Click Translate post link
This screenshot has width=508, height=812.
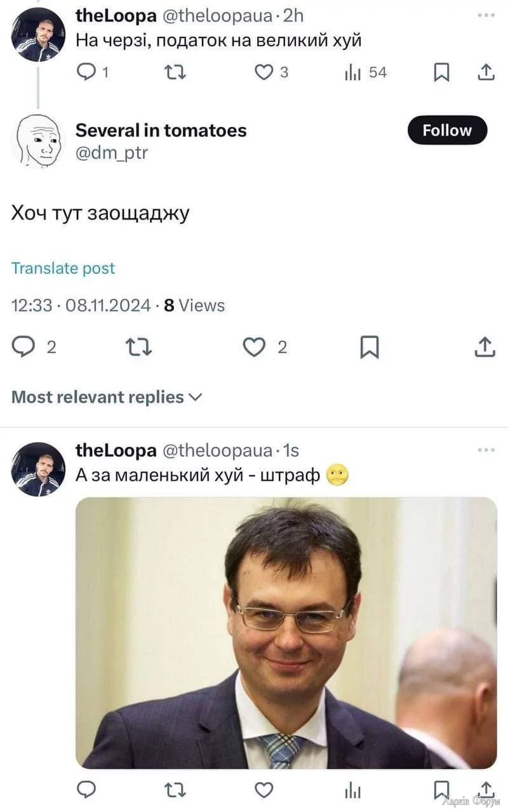tap(63, 268)
